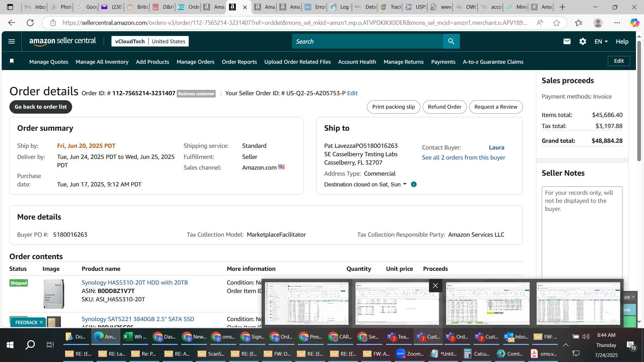Open the browser profile avatar
This screenshot has width=644, height=362.
pos(598,22)
